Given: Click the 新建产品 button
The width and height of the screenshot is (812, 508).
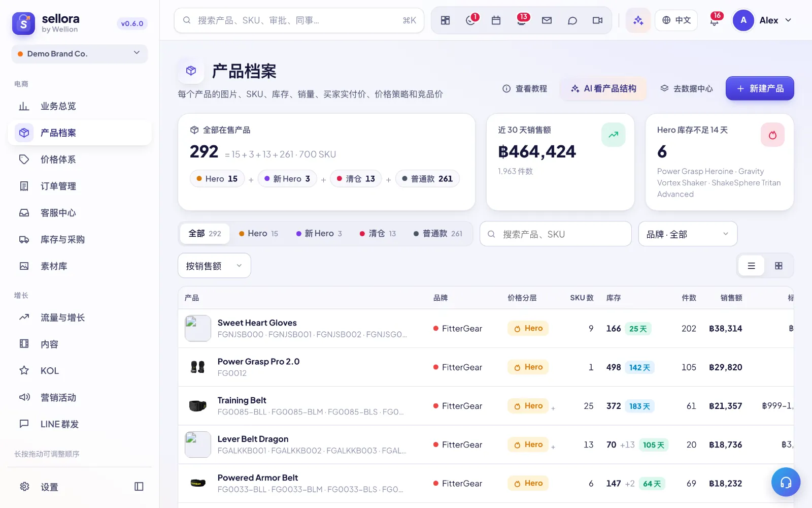Looking at the screenshot, I should [x=760, y=88].
